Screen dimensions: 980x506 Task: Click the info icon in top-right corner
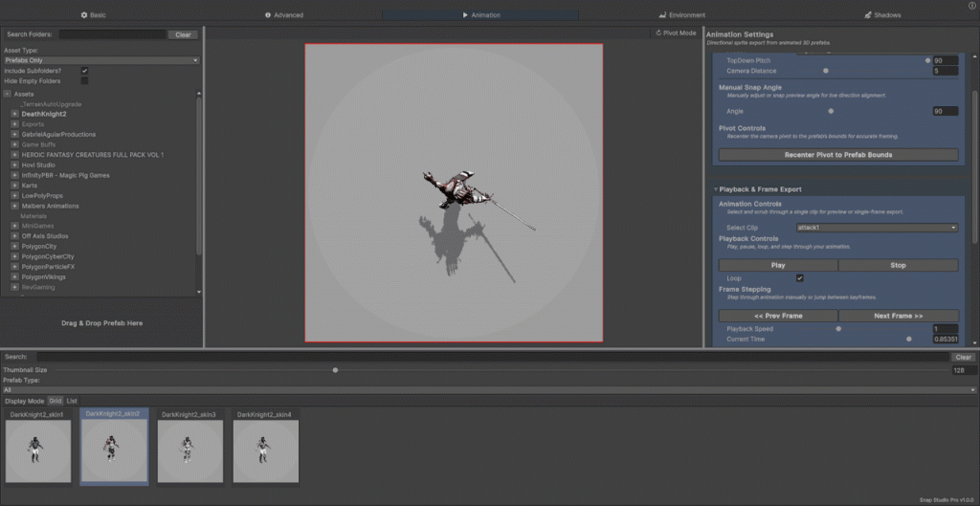pos(972,6)
